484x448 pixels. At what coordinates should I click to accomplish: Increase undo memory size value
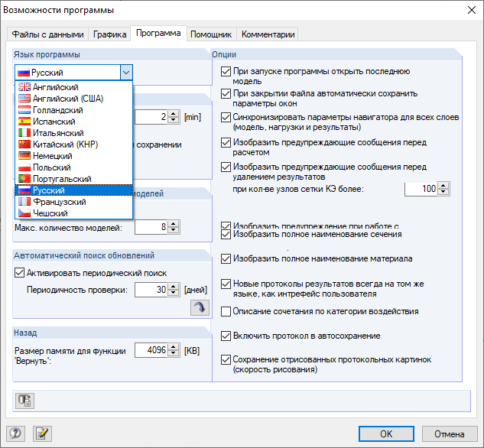tap(174, 347)
